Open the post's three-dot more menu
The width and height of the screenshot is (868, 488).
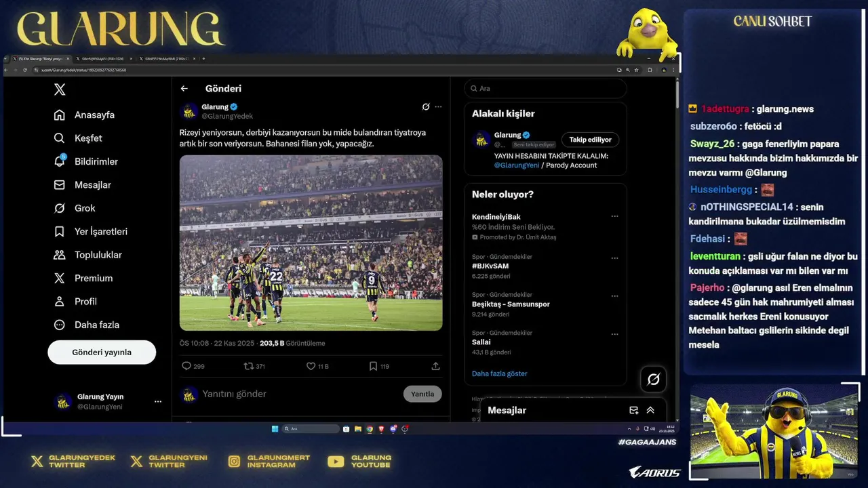pos(438,106)
